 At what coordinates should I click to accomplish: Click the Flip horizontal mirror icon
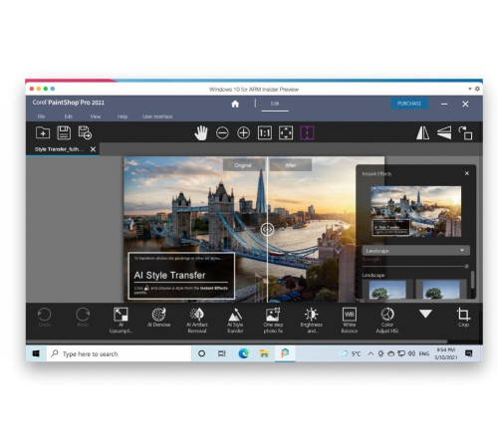(x=422, y=133)
